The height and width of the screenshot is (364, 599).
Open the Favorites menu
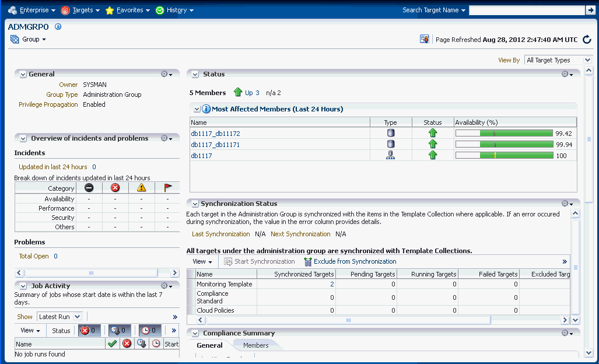click(x=128, y=10)
